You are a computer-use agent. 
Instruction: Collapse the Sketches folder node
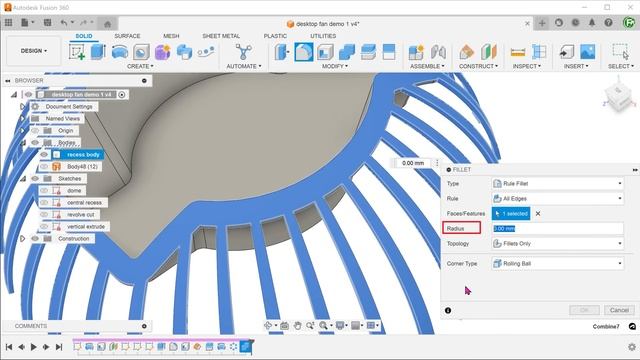[x=23, y=179]
